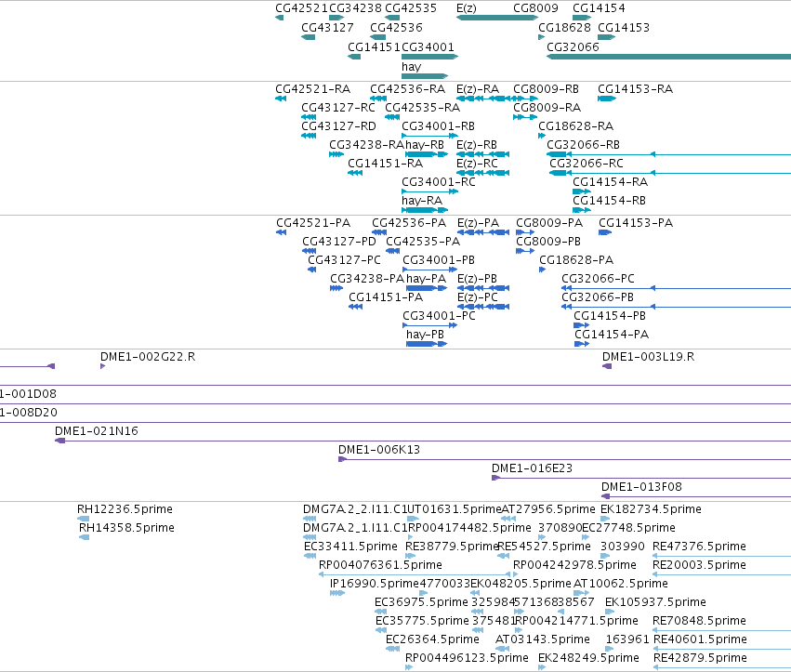Select the DME1-021N16 BAC label
Screen dimensions: 791x672
97,431
